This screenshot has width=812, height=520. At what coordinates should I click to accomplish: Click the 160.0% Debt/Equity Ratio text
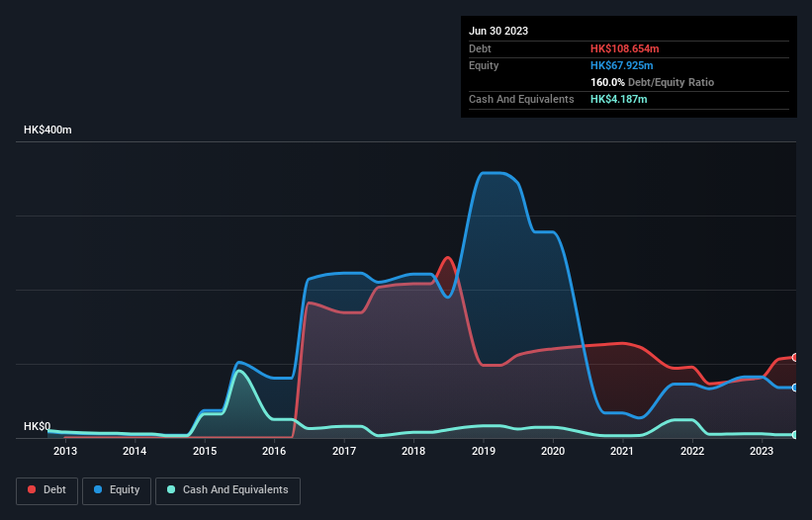(652, 82)
